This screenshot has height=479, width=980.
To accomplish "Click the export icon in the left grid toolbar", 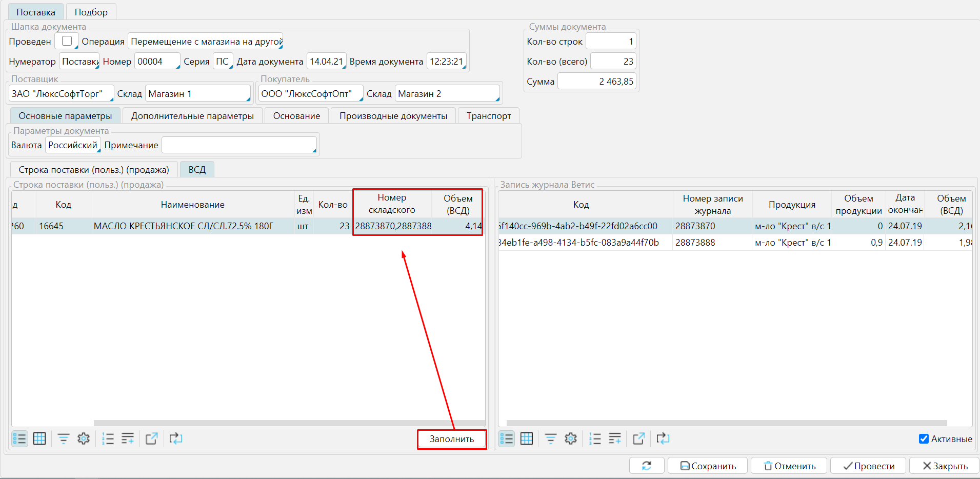I will [151, 438].
